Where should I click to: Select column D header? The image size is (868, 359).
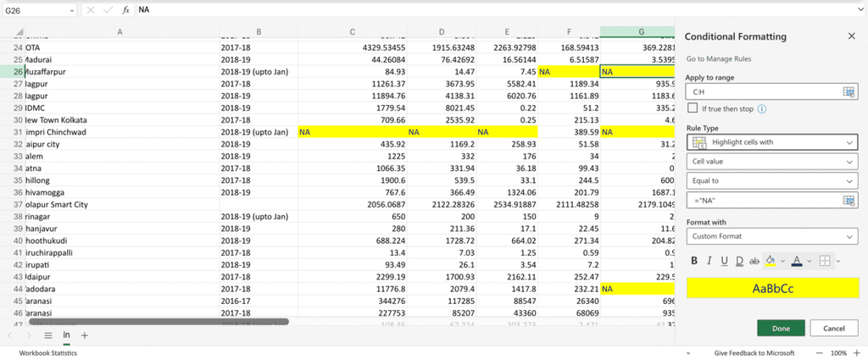[x=441, y=31]
